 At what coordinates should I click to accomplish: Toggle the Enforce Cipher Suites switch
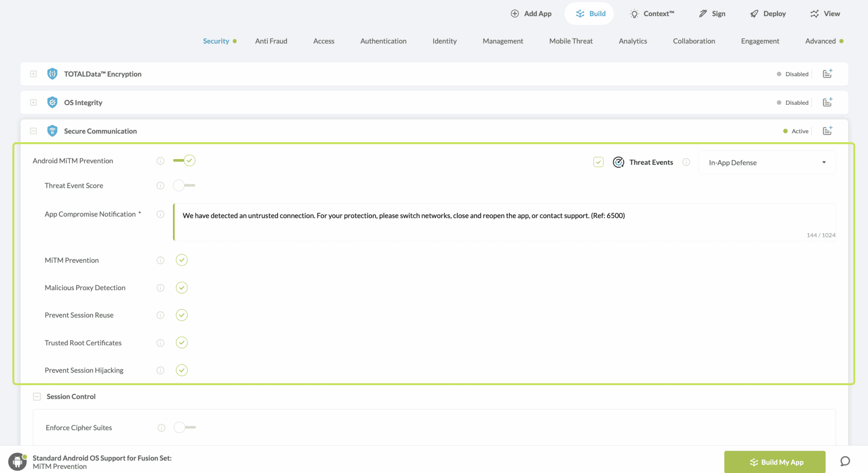(185, 427)
